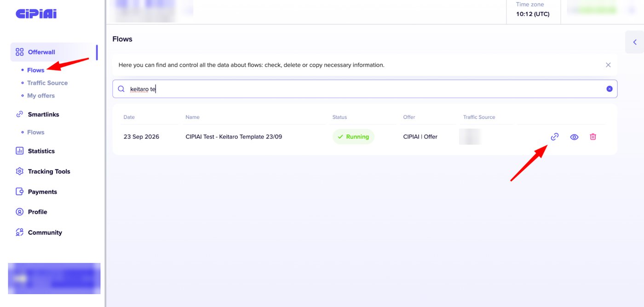Image resolution: width=644 pixels, height=307 pixels.
Task: Open the Smartlinks menu section
Action: click(43, 114)
